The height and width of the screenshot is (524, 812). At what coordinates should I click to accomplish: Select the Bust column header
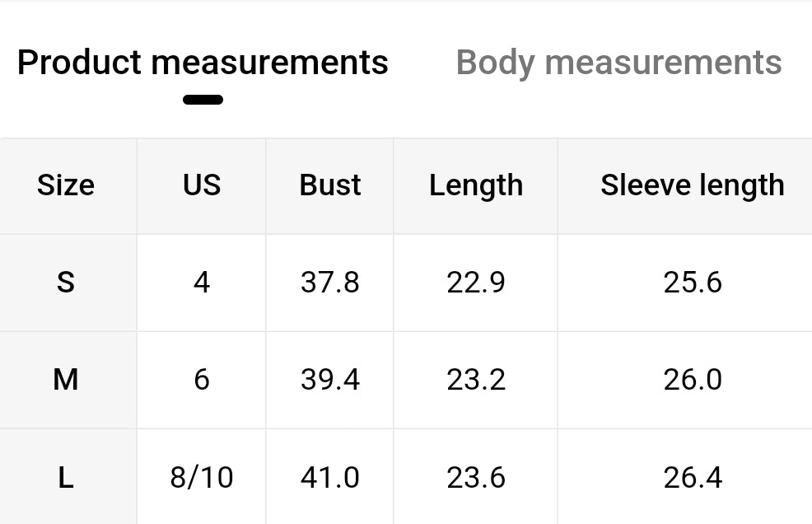click(x=329, y=185)
